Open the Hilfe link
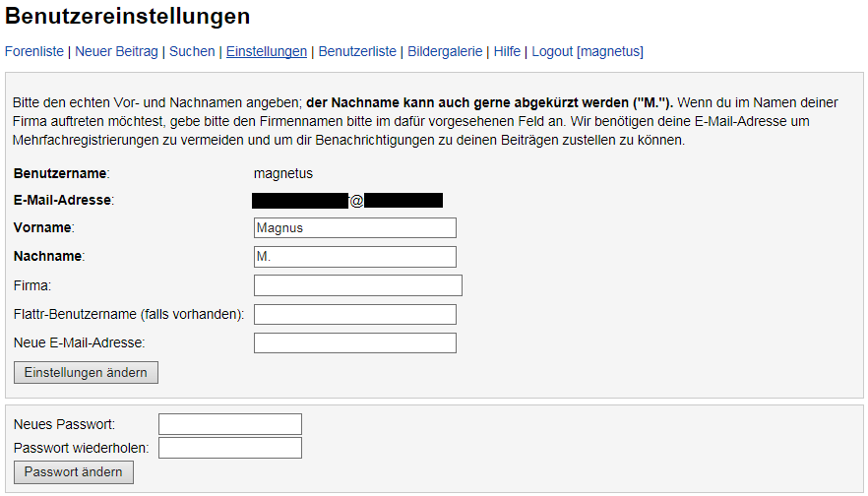The width and height of the screenshot is (868, 496). pos(507,51)
